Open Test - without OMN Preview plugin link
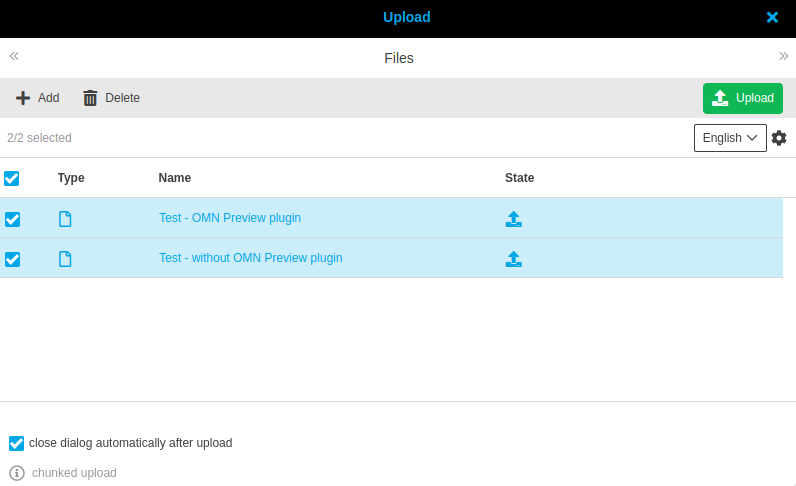796x486 pixels. tap(251, 258)
